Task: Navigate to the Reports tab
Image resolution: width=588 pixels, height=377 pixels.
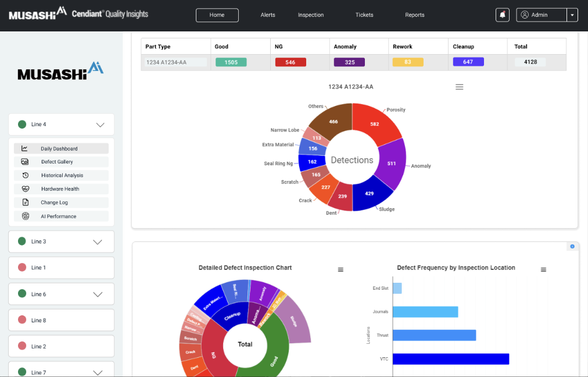Action: [x=414, y=15]
